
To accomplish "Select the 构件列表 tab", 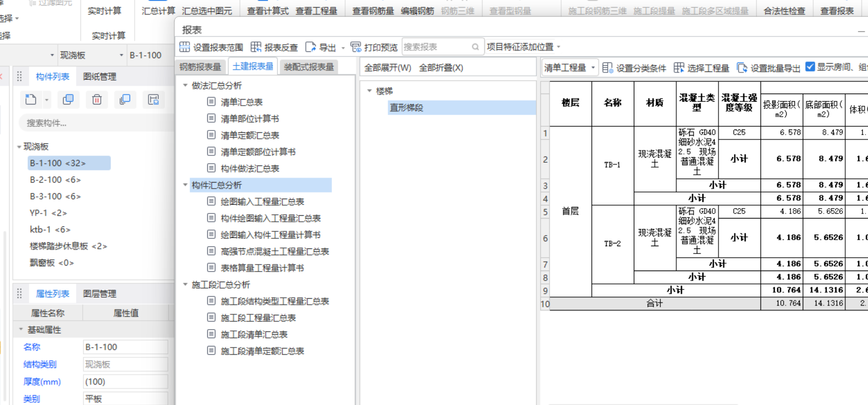I will [x=53, y=77].
